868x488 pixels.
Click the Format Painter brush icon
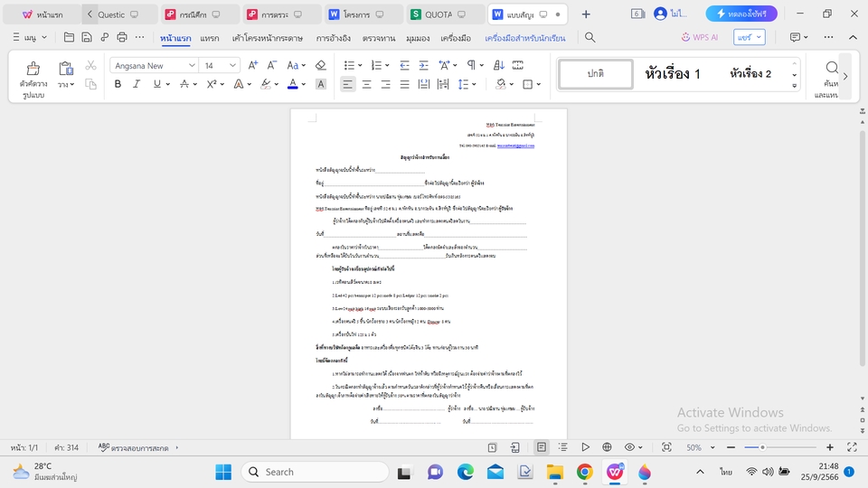pyautogui.click(x=33, y=69)
